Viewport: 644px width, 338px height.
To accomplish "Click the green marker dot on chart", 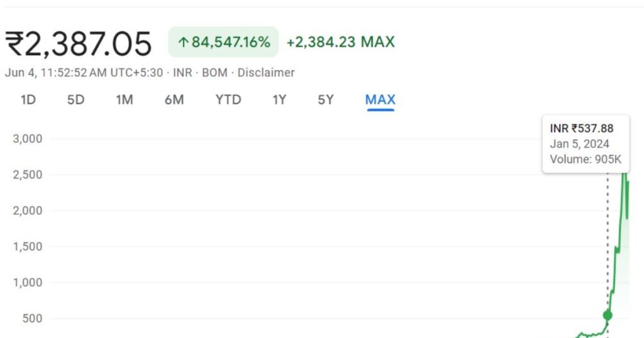I will (607, 315).
